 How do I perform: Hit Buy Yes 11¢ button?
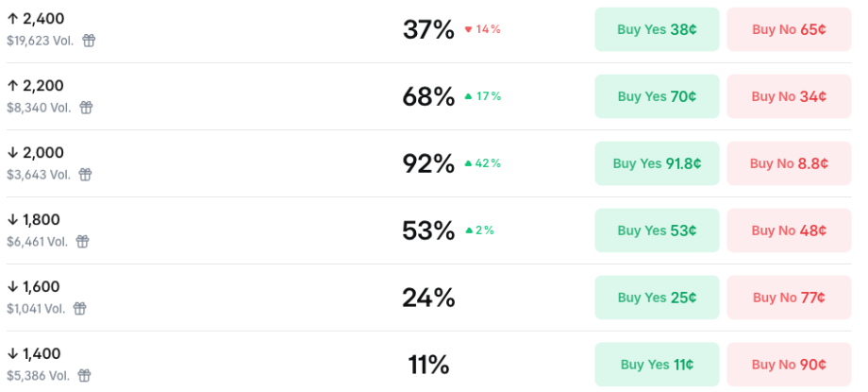point(657,365)
